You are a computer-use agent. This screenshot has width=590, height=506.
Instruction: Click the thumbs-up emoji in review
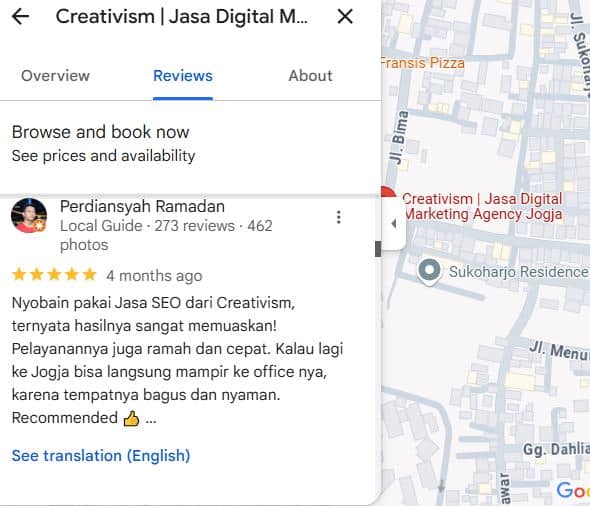(131, 418)
